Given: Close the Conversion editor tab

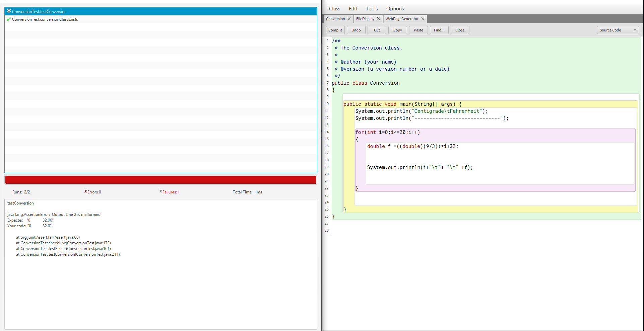Looking at the screenshot, I should [349, 19].
